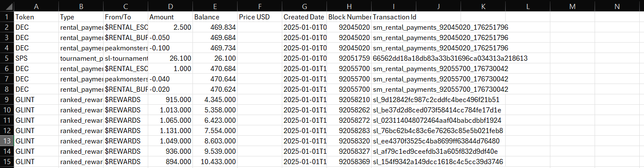Select row 13 header
The image size is (644, 168).
[7, 141]
